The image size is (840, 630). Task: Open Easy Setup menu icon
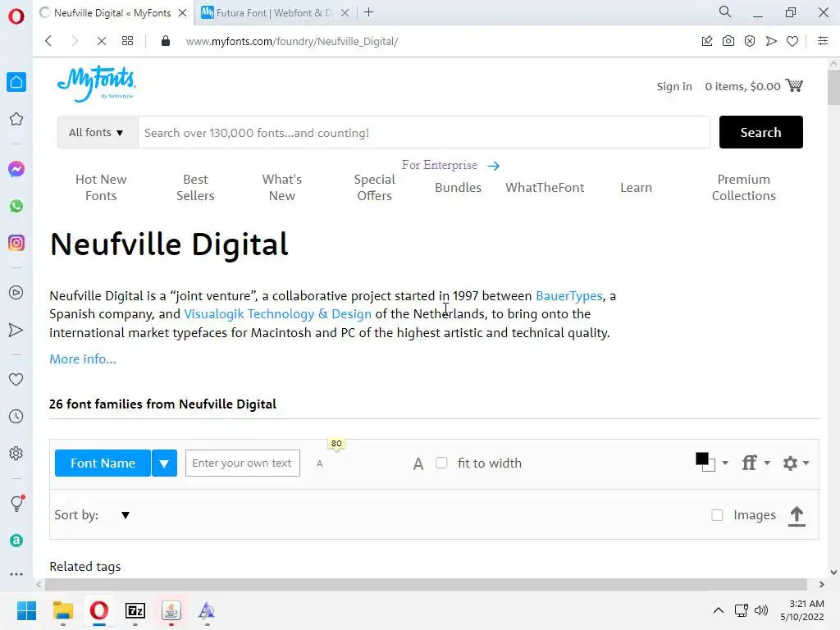(823, 41)
